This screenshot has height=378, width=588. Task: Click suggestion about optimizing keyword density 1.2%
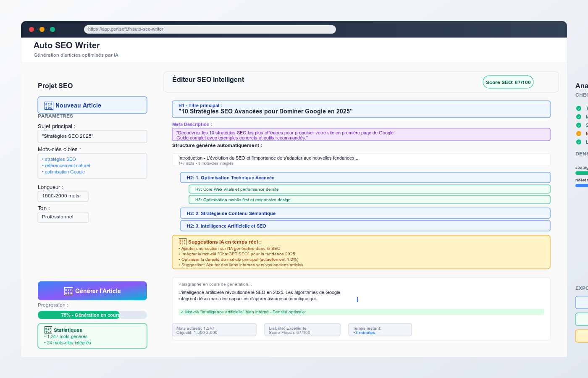(239, 260)
